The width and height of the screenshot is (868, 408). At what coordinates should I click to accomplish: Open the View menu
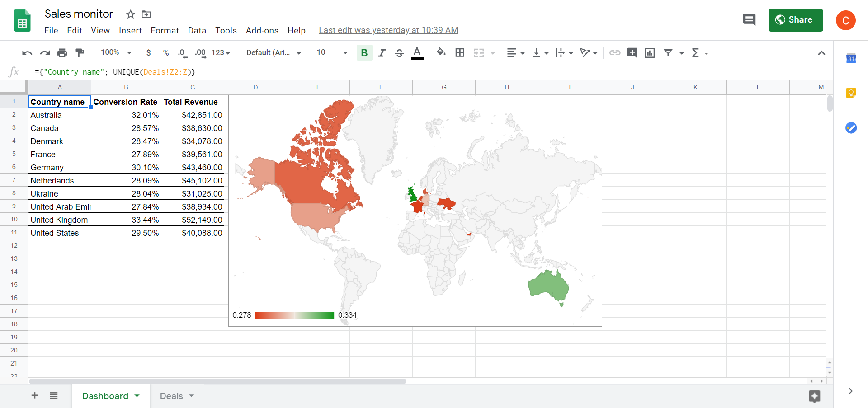click(100, 30)
